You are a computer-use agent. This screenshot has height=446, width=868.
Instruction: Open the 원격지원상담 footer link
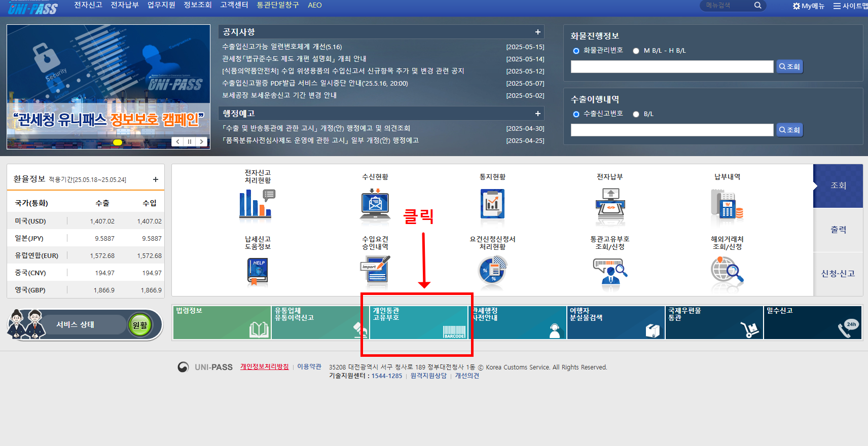coord(428,376)
